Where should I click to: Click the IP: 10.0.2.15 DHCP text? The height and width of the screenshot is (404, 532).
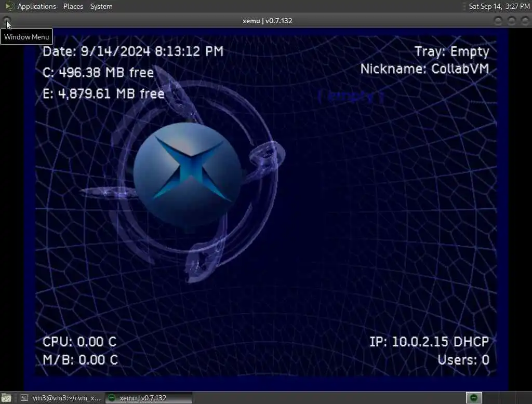[x=429, y=342]
